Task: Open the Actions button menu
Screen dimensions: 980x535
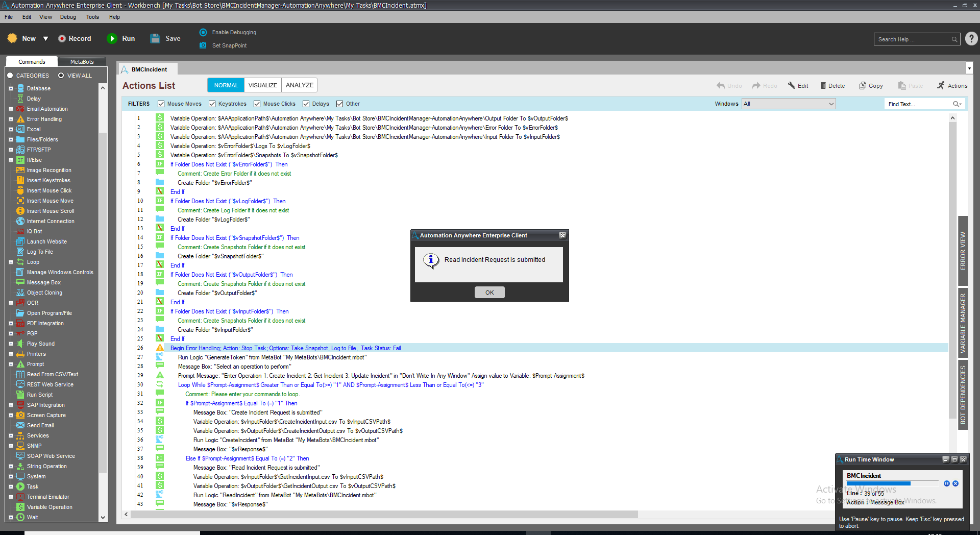Action: point(952,86)
